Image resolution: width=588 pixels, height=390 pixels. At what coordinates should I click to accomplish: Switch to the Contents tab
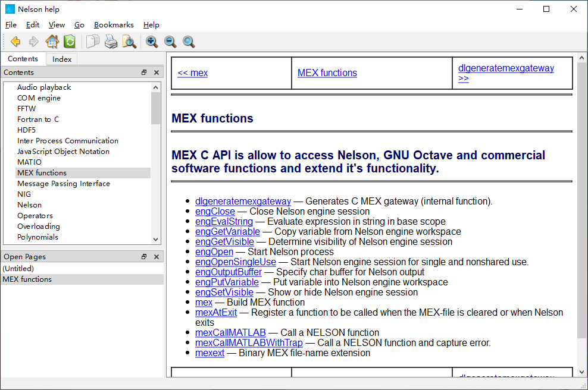[x=23, y=59]
